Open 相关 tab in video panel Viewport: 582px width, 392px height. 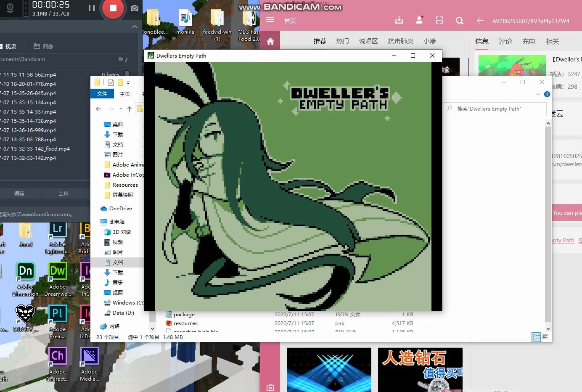tap(553, 41)
